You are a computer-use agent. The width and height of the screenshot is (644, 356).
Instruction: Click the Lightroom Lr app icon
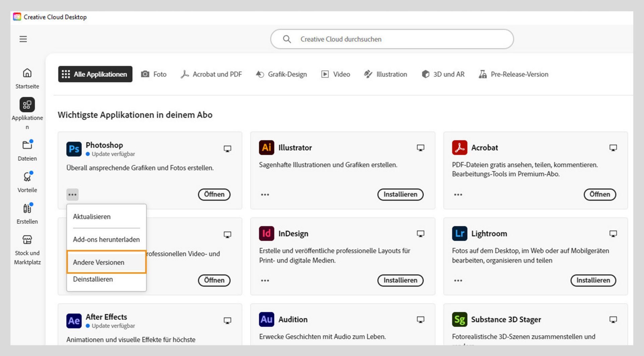459,234
